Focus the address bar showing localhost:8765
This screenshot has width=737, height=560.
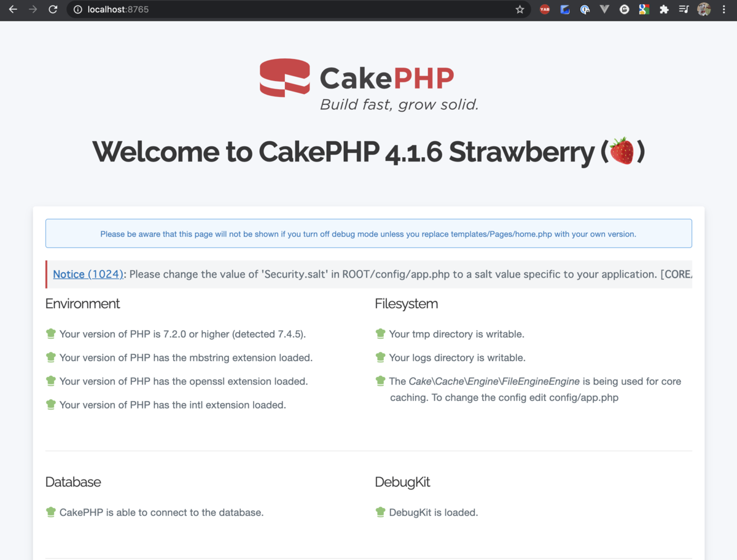[x=298, y=9]
